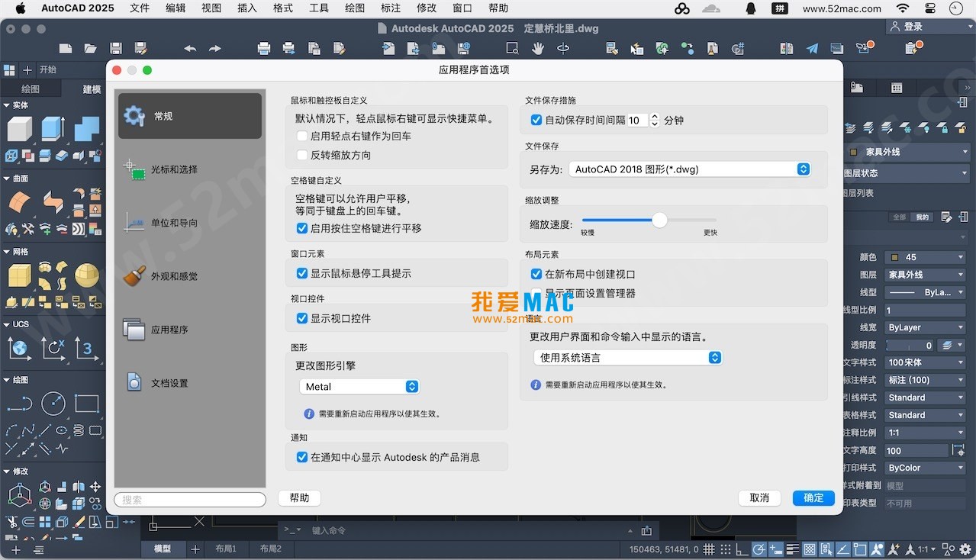This screenshot has height=560, width=976.
Task: Click the 搜索 search field in preferences
Action: (189, 499)
